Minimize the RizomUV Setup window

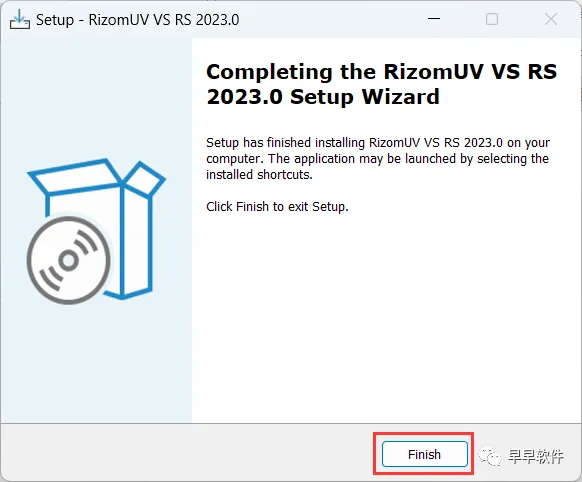click(x=434, y=19)
